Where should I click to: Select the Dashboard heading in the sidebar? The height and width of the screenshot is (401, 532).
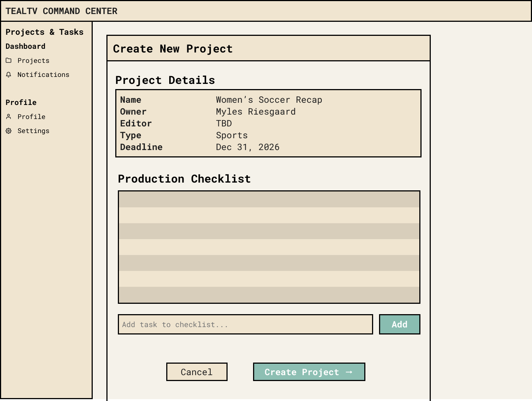[x=25, y=46]
